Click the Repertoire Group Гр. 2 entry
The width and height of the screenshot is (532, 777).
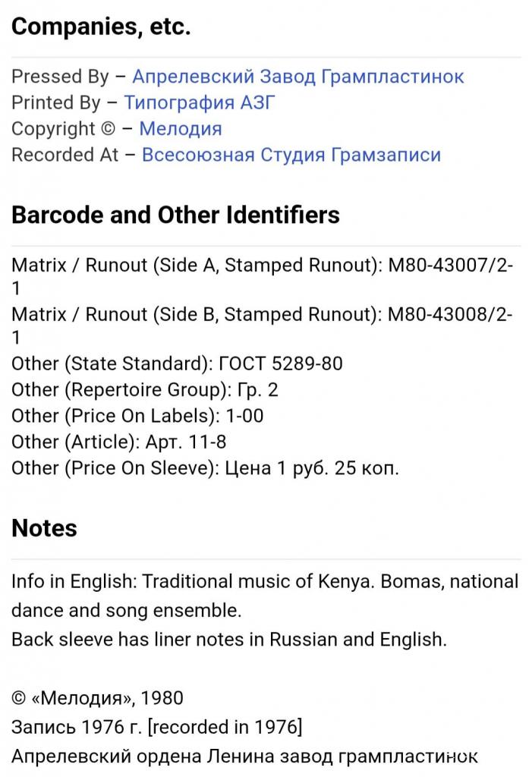tap(145, 390)
